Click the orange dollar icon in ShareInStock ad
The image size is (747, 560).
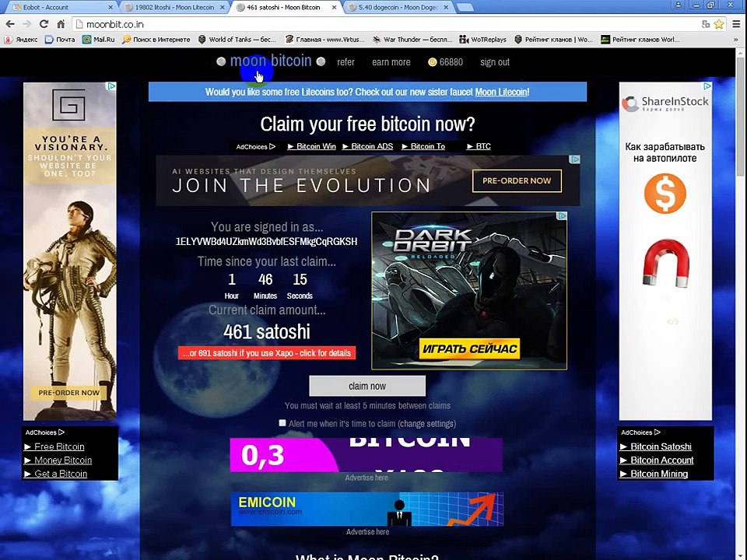coord(665,194)
